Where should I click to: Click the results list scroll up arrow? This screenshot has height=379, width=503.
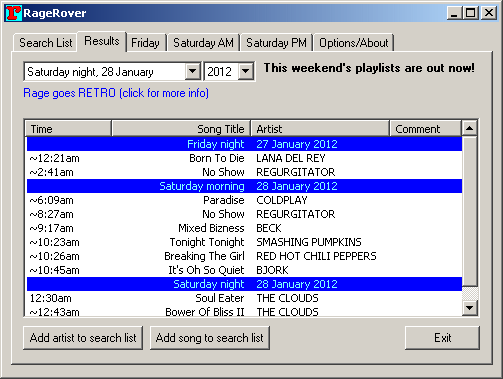point(469,128)
